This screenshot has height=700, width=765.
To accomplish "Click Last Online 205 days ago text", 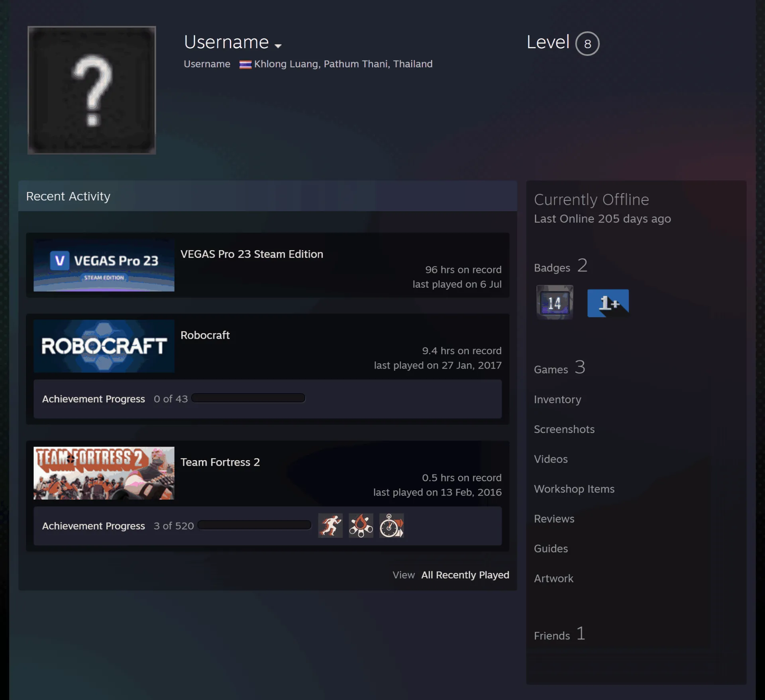I will [602, 219].
